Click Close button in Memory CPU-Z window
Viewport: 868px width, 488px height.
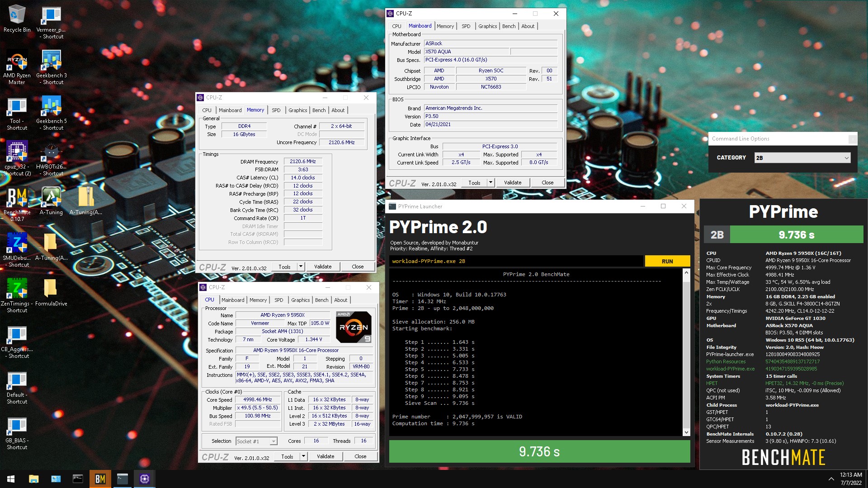358,267
